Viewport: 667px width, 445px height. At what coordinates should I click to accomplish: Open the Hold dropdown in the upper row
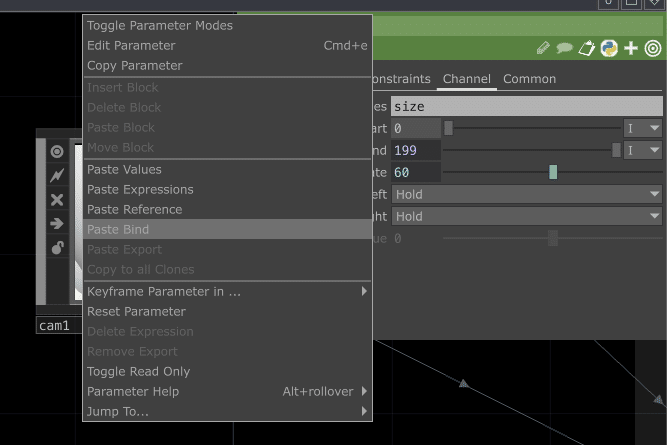click(x=527, y=194)
